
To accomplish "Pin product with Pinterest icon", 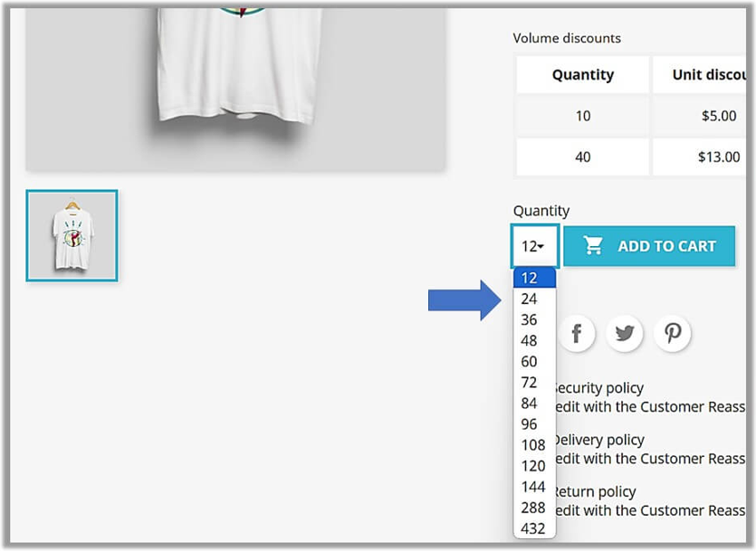I will tap(673, 333).
